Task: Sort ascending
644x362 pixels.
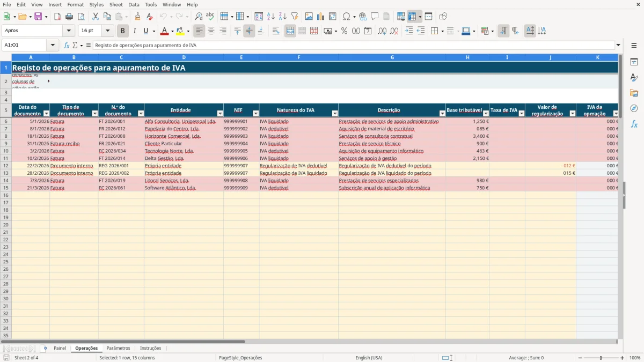Action: [x=271, y=17]
